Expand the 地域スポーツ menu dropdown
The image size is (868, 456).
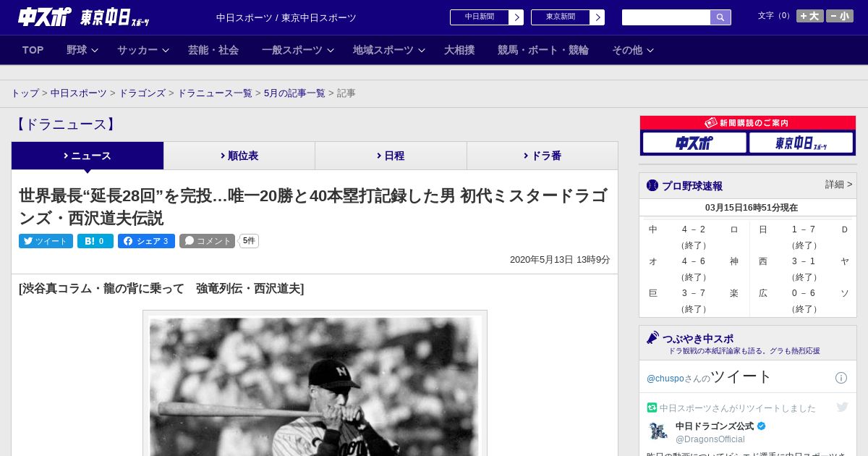(x=389, y=50)
